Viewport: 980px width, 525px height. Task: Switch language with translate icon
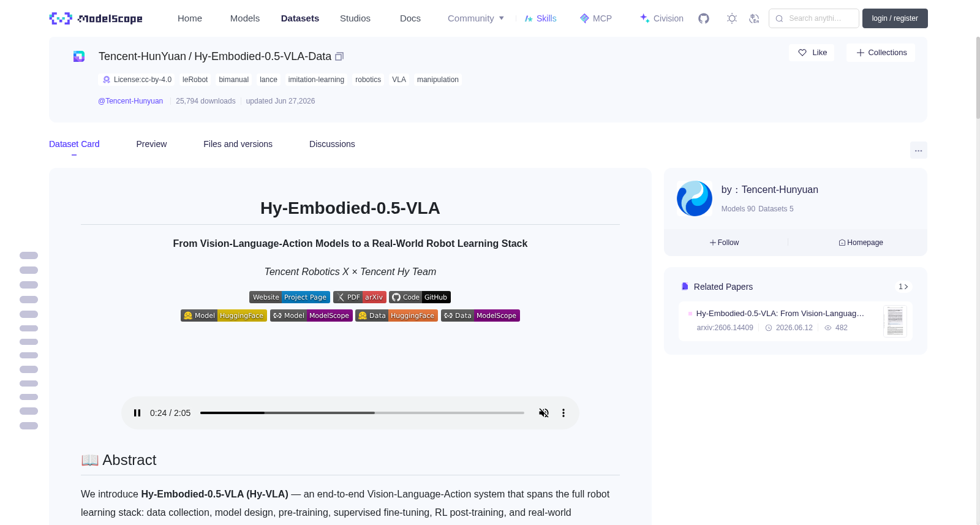[x=754, y=18]
